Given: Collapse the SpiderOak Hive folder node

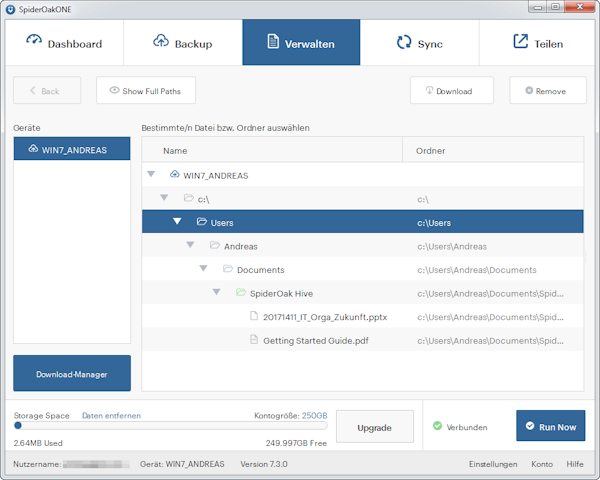Looking at the screenshot, I should click(x=216, y=292).
